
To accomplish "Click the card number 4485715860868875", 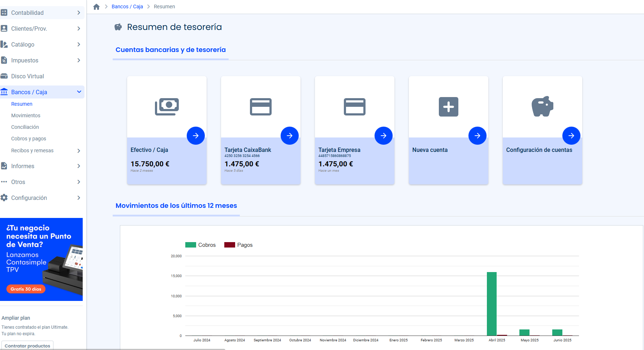I will click(334, 156).
